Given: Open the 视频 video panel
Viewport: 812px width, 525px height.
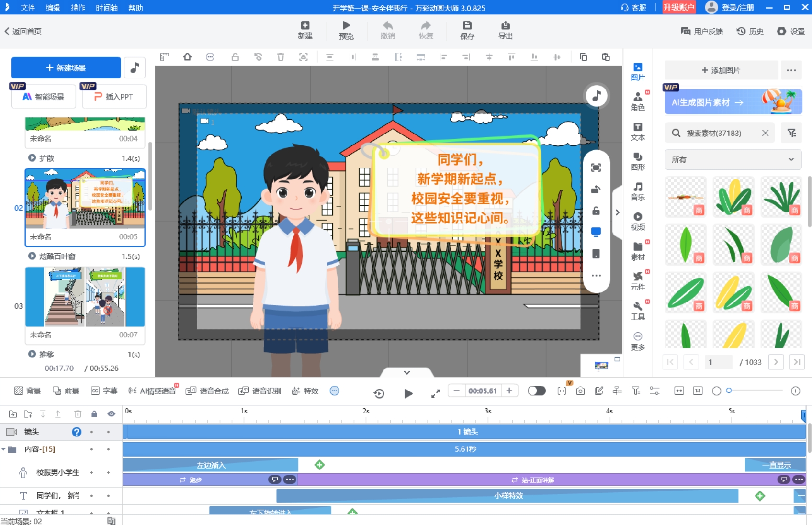Looking at the screenshot, I should tap(638, 221).
